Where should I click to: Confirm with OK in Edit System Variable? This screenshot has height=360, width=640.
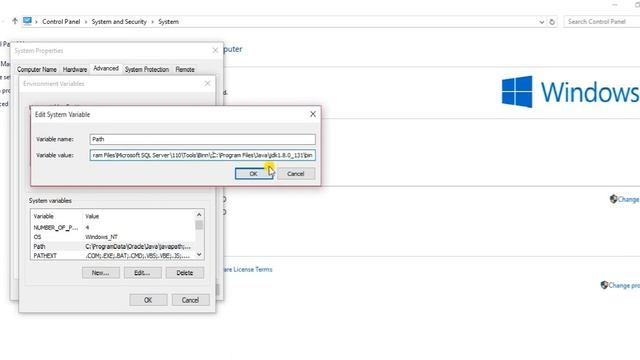pos(253,173)
